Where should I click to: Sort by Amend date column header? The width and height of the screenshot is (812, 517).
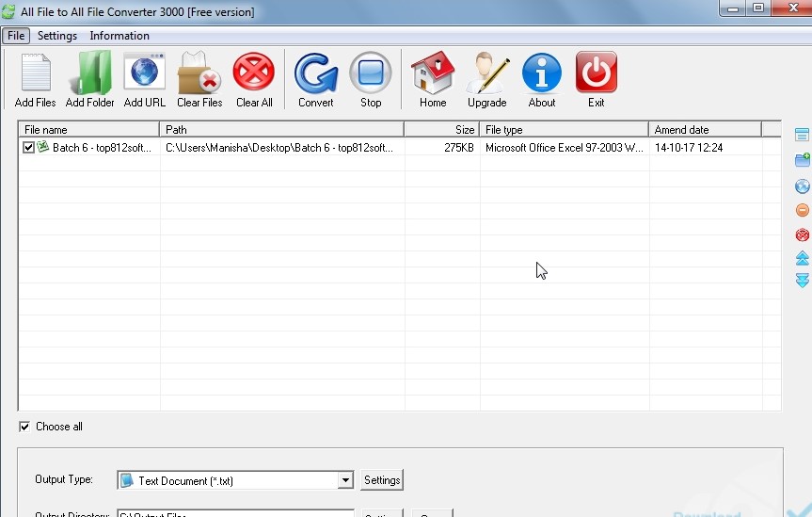706,130
